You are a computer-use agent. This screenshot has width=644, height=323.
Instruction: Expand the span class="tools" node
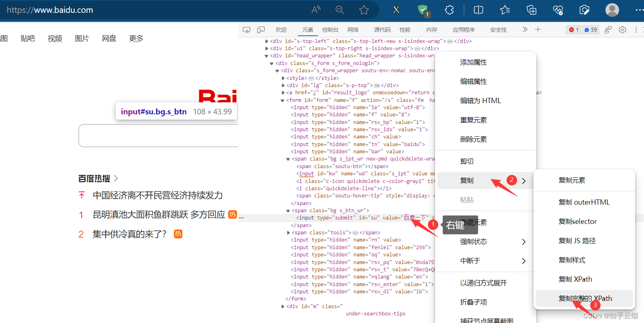288,233
